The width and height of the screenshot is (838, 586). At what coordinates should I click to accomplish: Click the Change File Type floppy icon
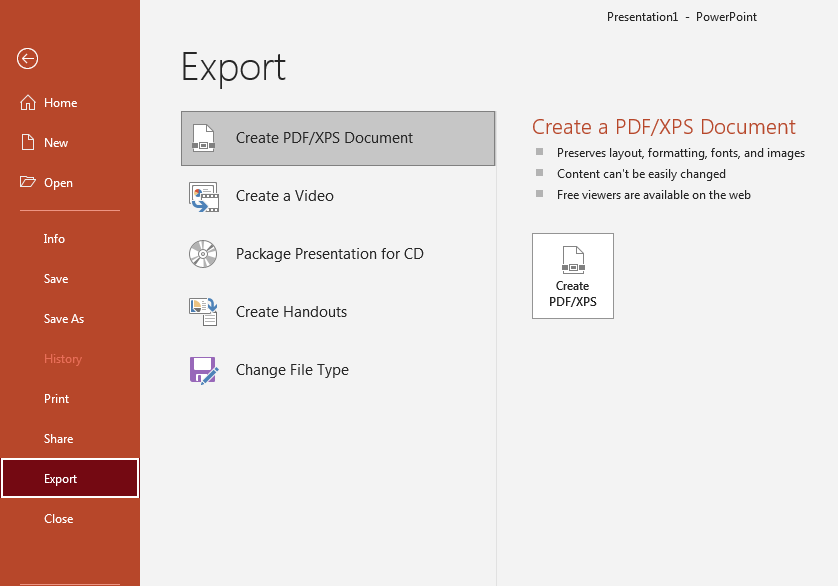tap(203, 370)
